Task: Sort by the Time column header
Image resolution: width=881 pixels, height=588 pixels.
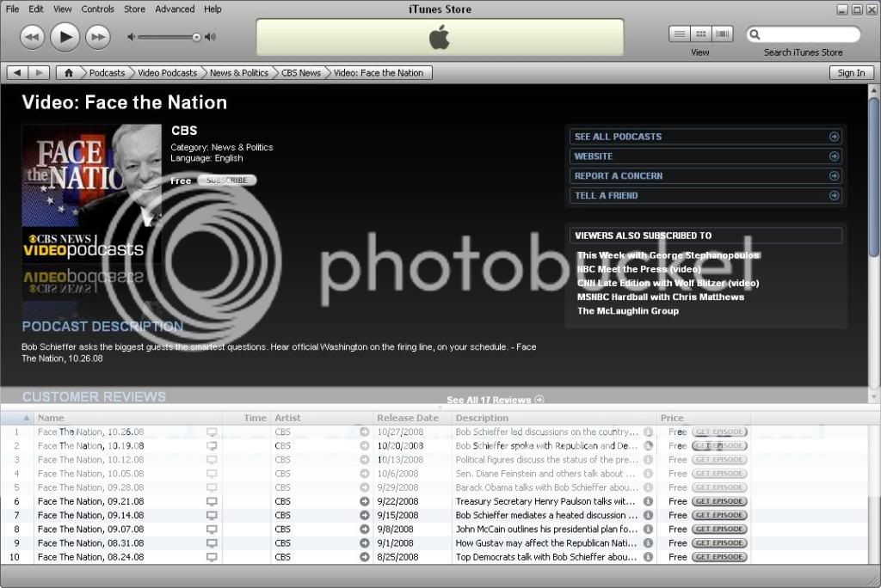Action: pos(247,418)
